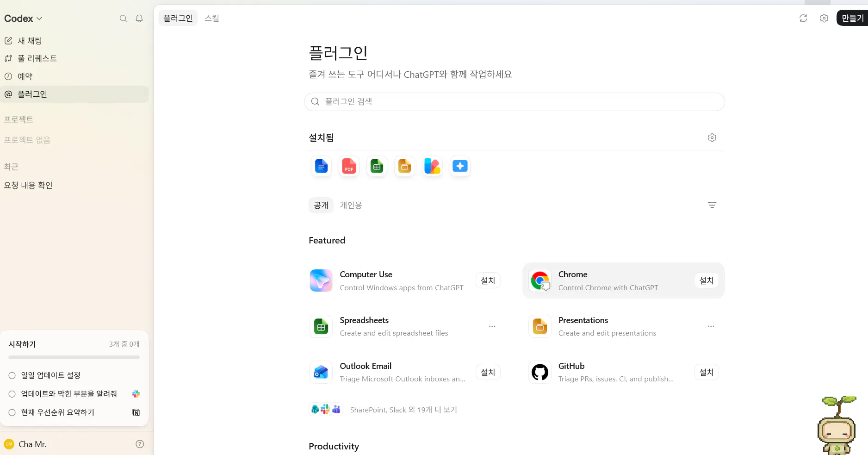
Task: Click the Chrome plugin icon
Action: (540, 280)
